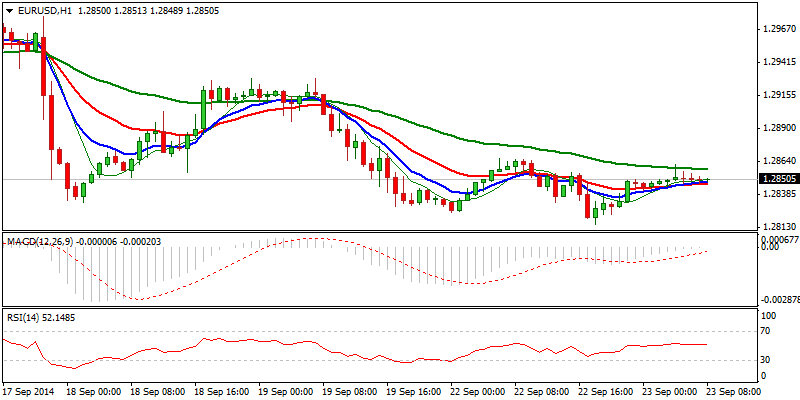Click the black triangle beside EURUSD,H1

coord(9,11)
